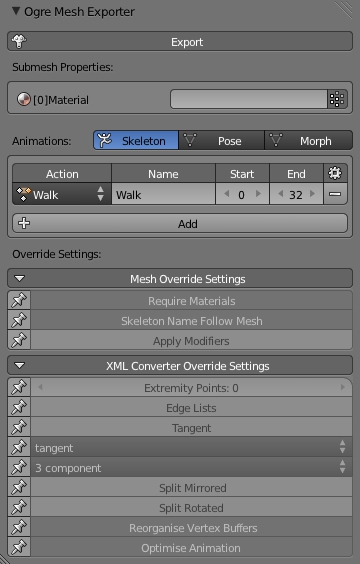Click the material picker icon beside [0]Material

coord(337,99)
